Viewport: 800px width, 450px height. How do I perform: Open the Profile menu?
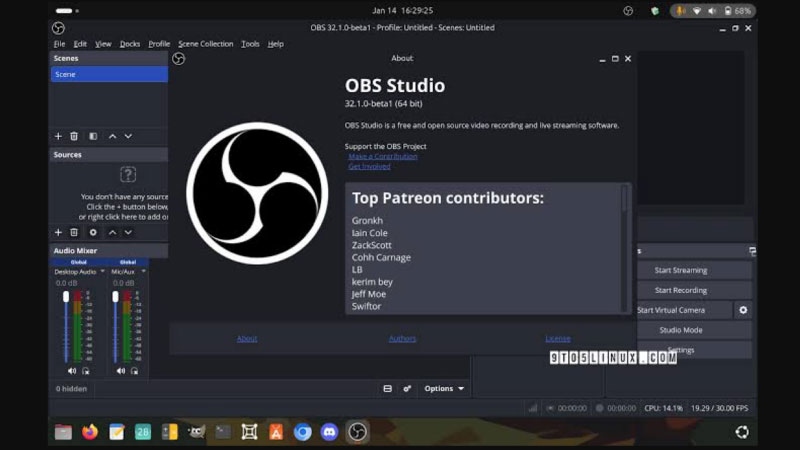159,44
